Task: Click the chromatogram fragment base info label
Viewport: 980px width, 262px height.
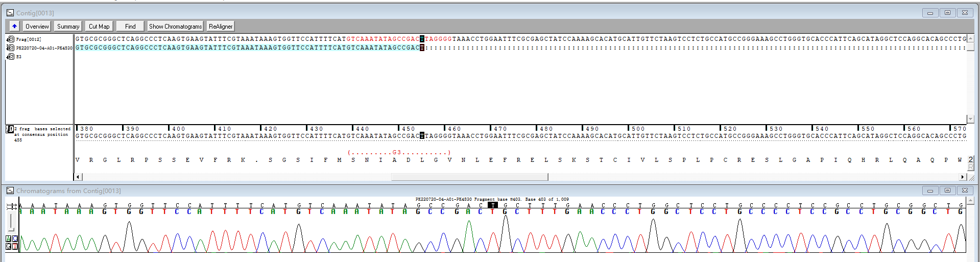Action: pyautogui.click(x=492, y=199)
